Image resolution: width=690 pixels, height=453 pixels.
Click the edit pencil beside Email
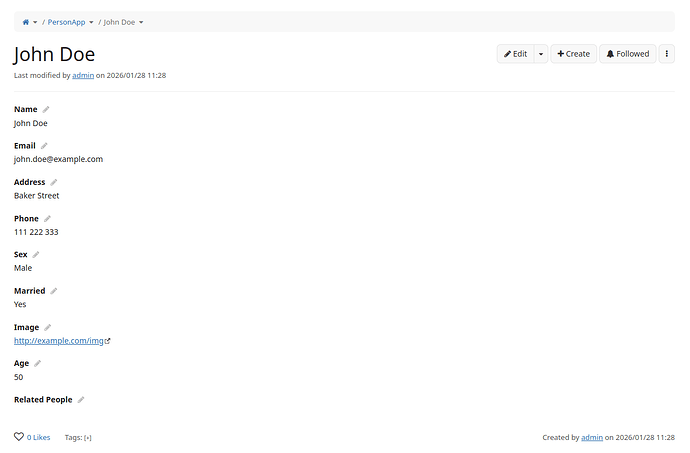coord(44,146)
